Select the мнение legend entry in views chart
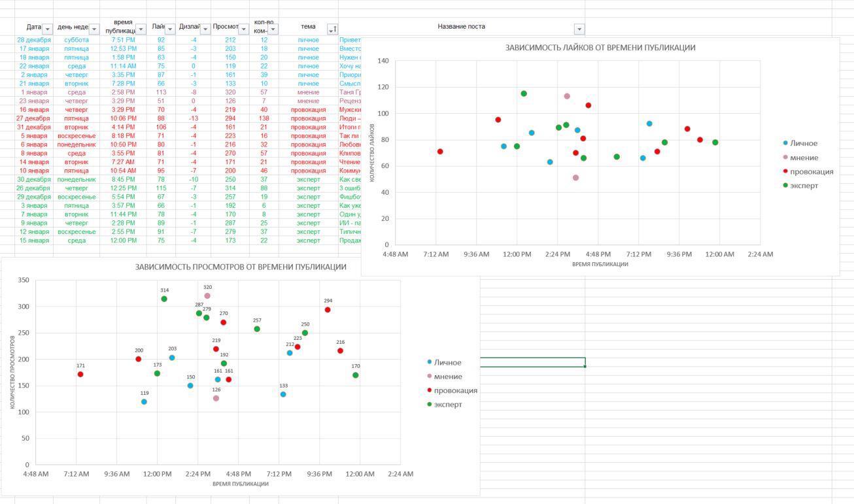 [448, 377]
